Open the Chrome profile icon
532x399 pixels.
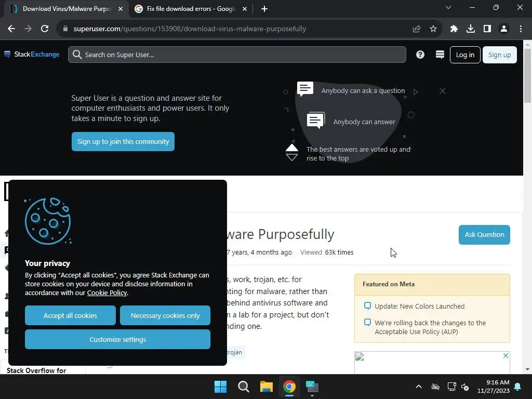pos(504,29)
